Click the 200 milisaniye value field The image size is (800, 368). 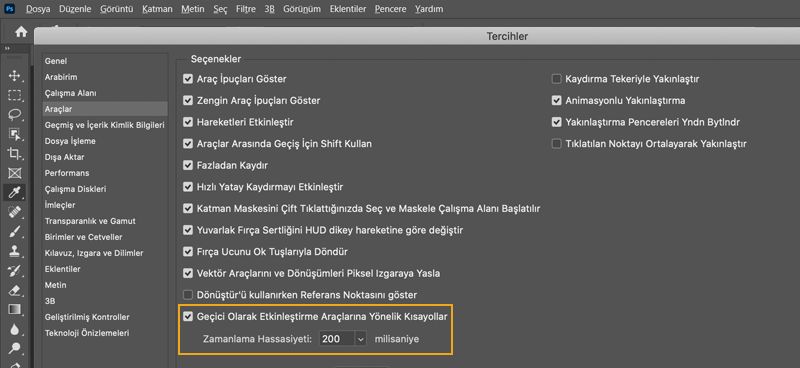tap(337, 339)
